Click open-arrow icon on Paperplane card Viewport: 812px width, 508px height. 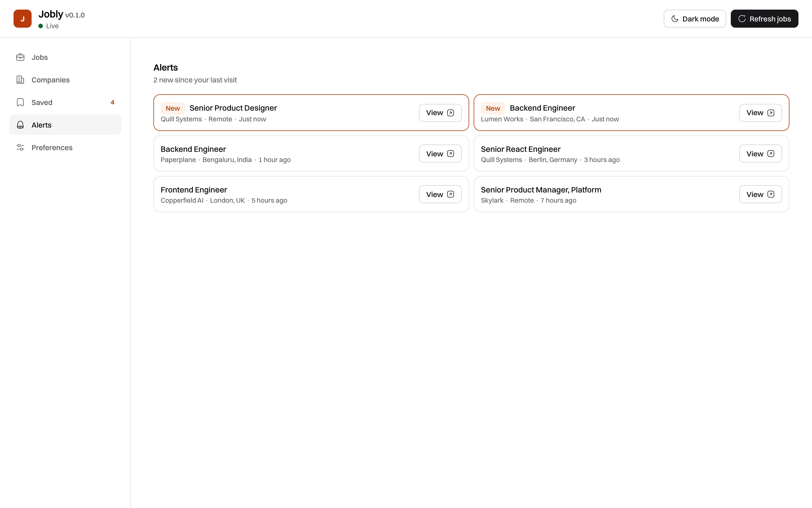click(451, 154)
